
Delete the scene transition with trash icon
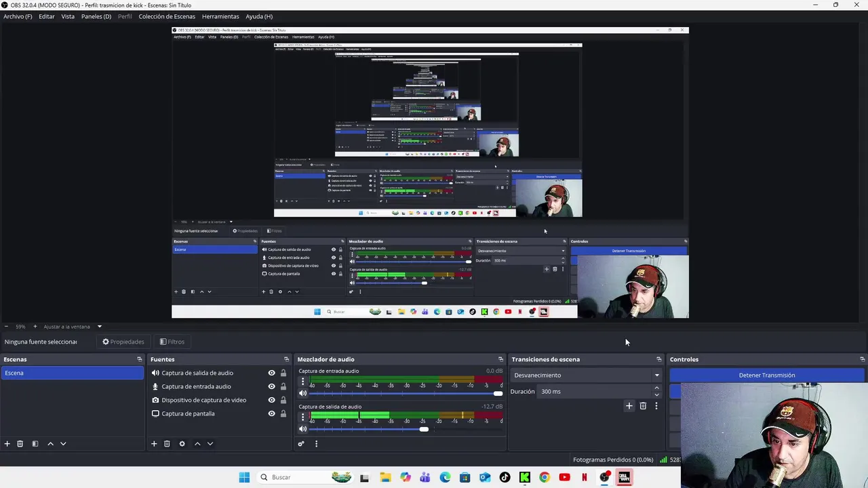pyautogui.click(x=643, y=406)
